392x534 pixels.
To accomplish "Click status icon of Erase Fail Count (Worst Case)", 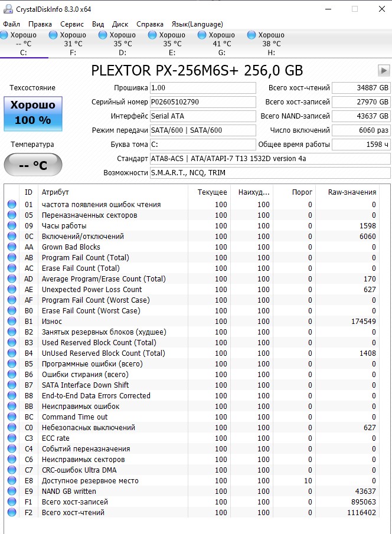I will [12, 310].
